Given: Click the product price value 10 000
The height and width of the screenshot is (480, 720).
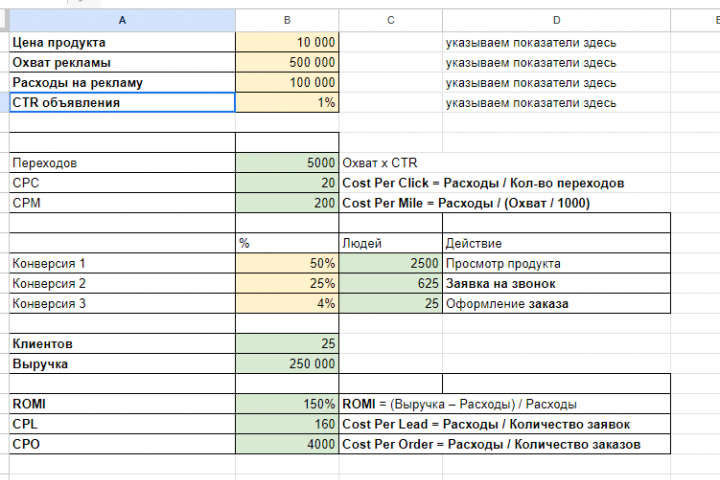Looking at the screenshot, I should coord(287,42).
